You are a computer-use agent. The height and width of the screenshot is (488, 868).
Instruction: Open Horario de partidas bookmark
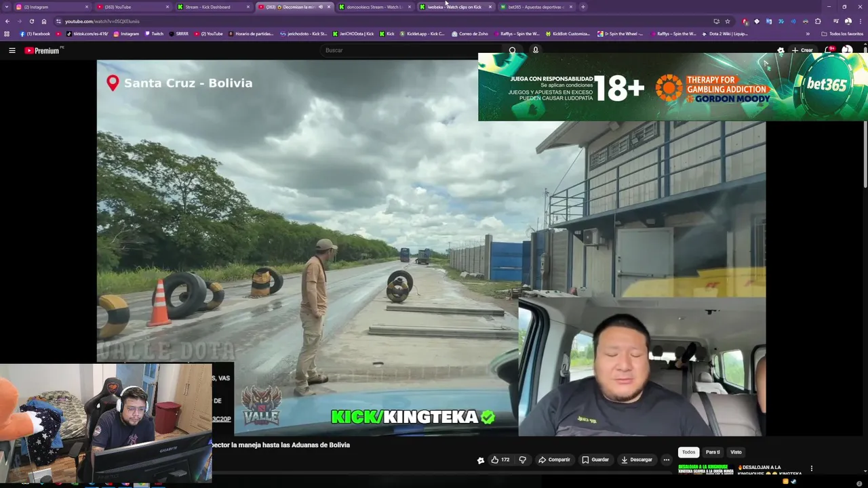click(x=252, y=34)
